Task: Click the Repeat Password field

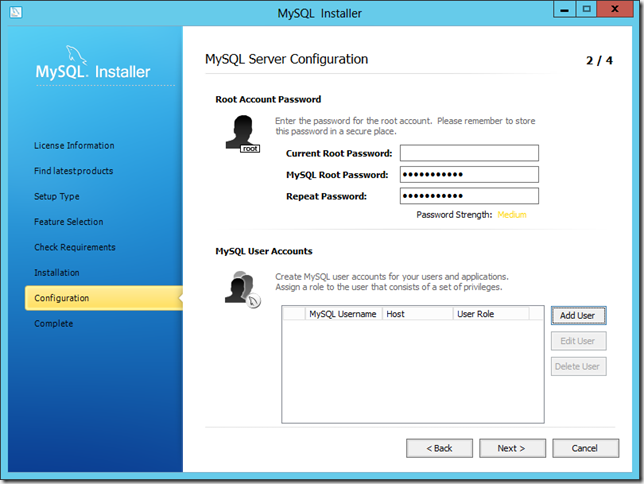Action: click(469, 196)
